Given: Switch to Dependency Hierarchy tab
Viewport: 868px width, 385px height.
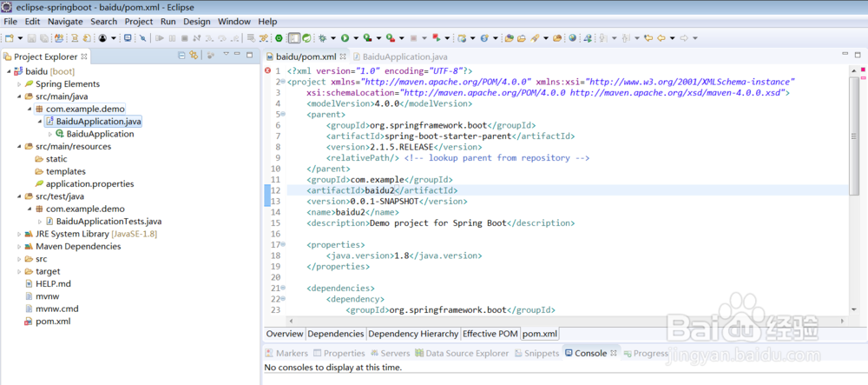Looking at the screenshot, I should (x=413, y=334).
